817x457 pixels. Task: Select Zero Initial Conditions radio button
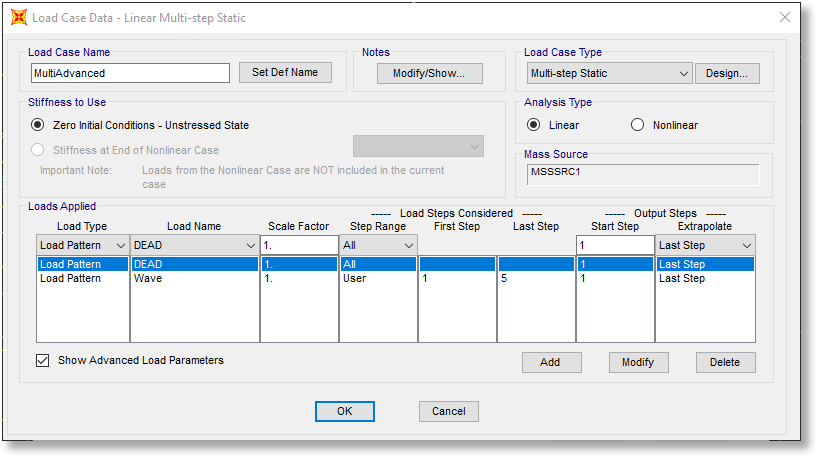click(x=39, y=125)
